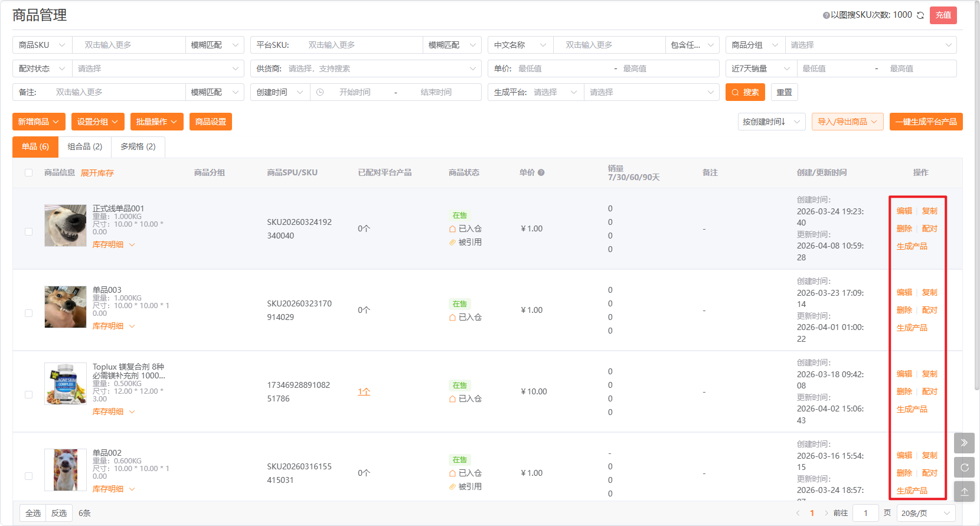Screen dimensions: 980x526
Task: Click 复制 link for 单品003
Action: pyautogui.click(x=930, y=292)
